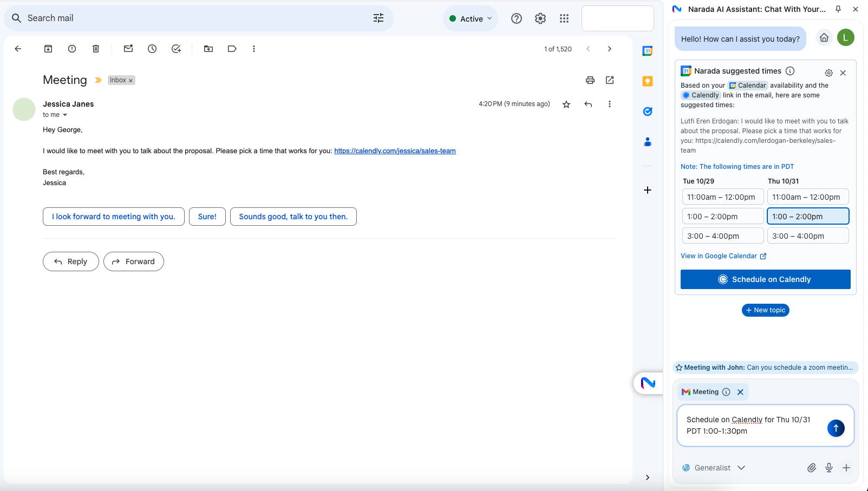Viewport: 868px width, 491px height.
Task: Use smart reply 'Sounds good, talk to you then.'
Action: click(293, 217)
